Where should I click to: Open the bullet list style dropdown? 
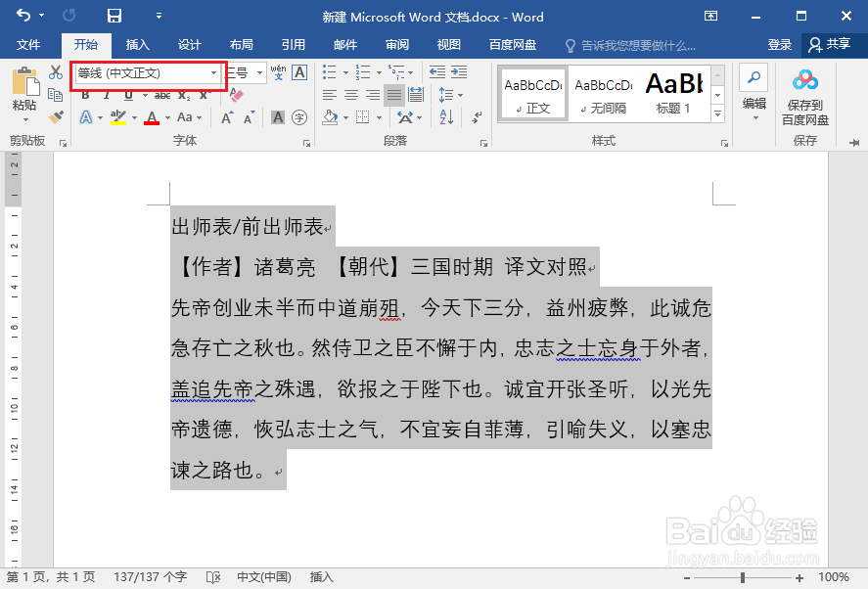click(344, 72)
